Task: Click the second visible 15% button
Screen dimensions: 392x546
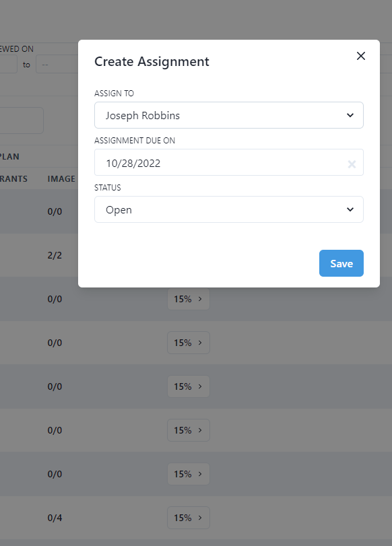Action: click(x=189, y=343)
